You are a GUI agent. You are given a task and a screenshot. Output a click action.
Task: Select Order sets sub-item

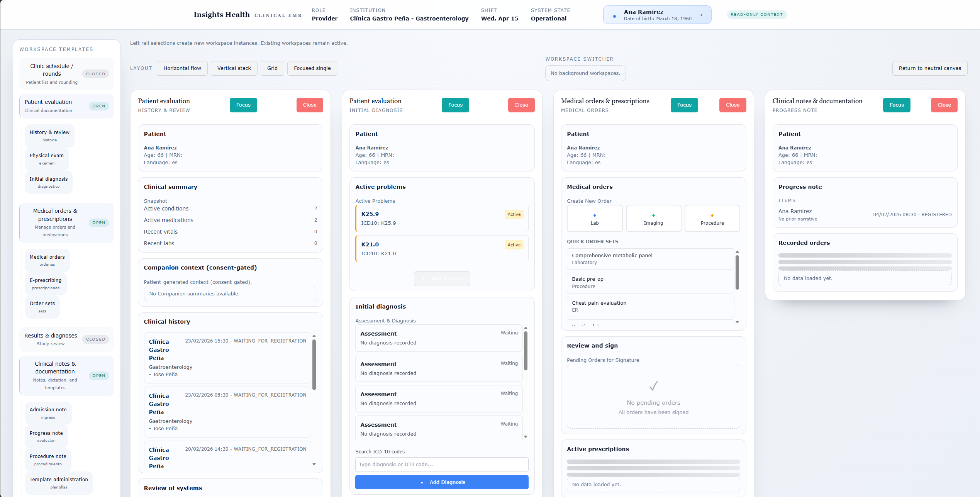42,307
